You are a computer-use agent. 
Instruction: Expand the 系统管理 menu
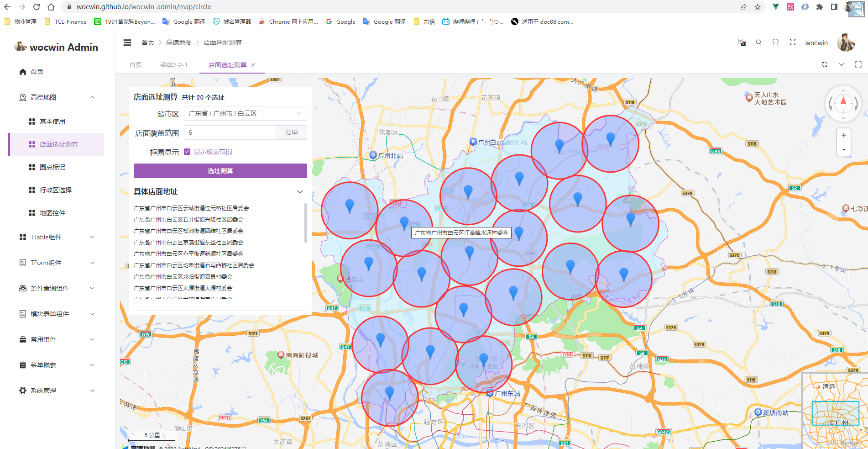point(57,391)
